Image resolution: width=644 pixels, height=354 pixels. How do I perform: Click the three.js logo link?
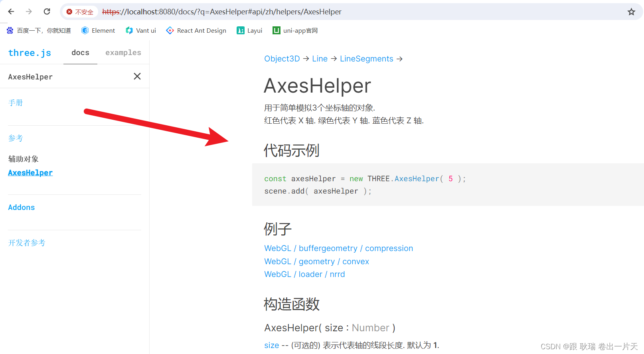[30, 53]
